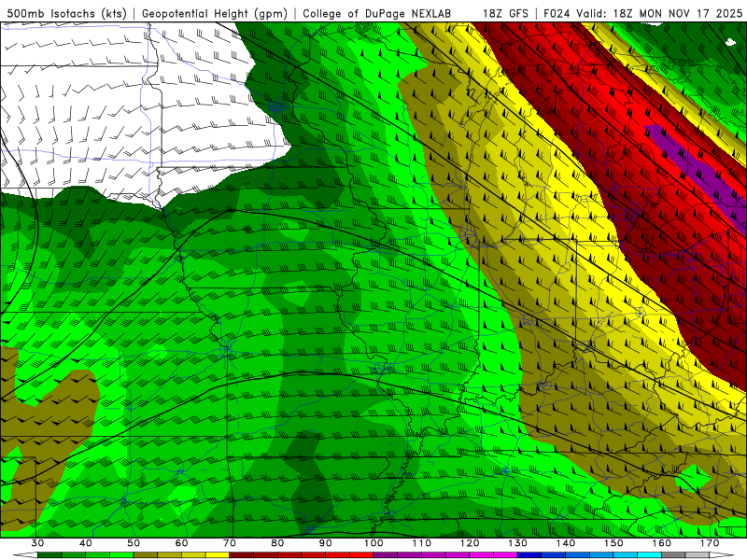This screenshot has height=560, width=747.
Task: Click the '18Z GFS' model run label
Action: point(505,13)
